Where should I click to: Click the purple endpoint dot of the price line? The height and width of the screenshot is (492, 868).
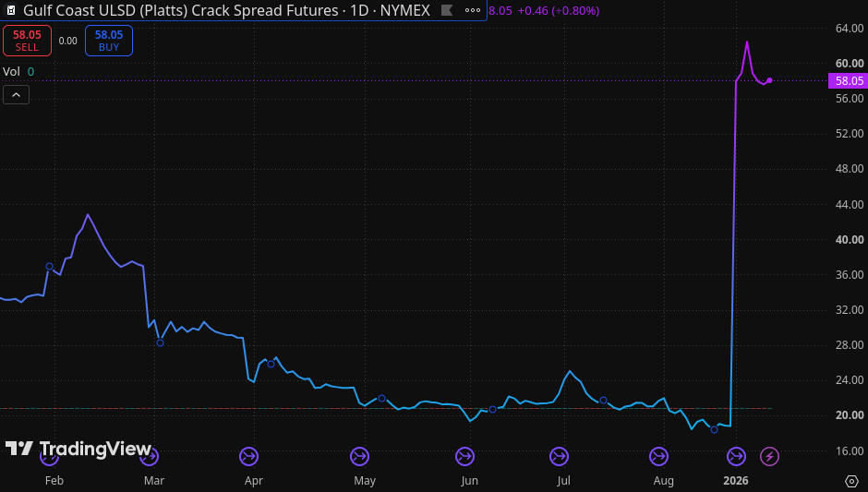tap(769, 80)
